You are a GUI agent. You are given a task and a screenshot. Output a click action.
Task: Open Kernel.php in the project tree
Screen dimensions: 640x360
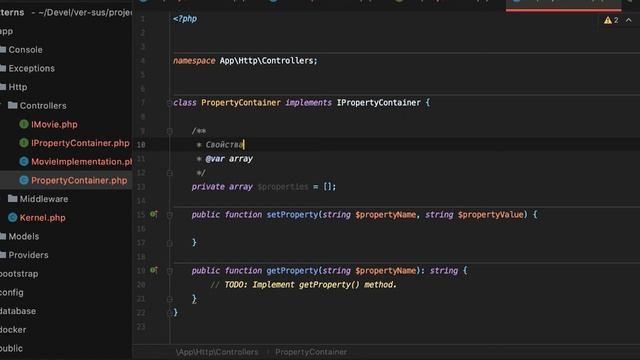click(x=42, y=218)
